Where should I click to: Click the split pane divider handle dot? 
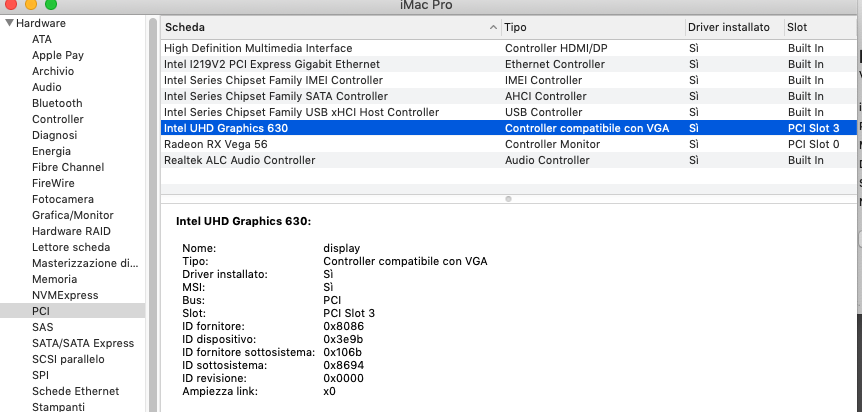[508, 199]
